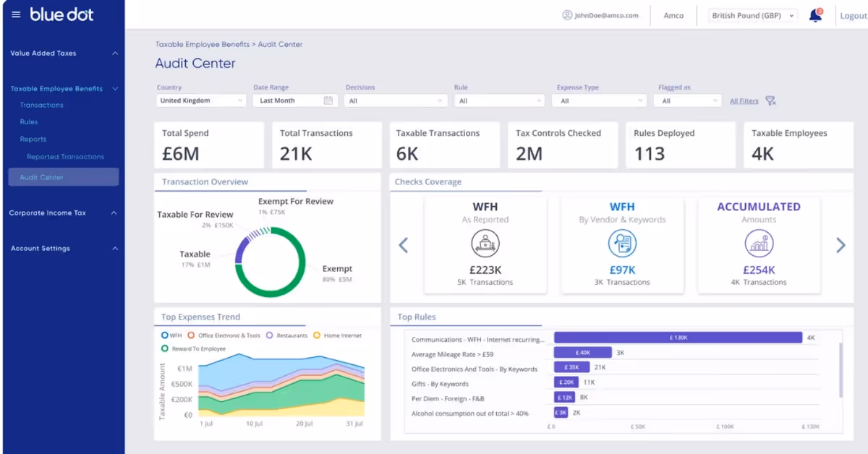Click the All Filters link
Viewport: 868px width, 454px height.
point(744,100)
